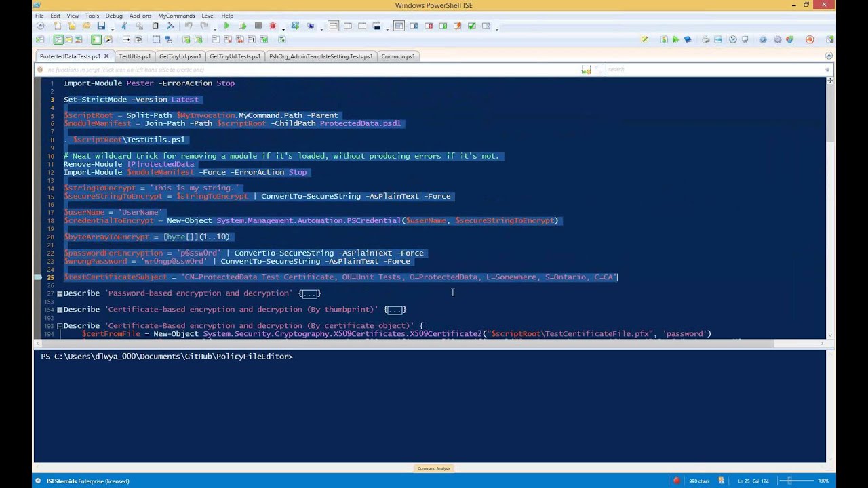The width and height of the screenshot is (868, 488).
Task: Open the dropdown arrow after the Save icon
Action: coord(113,28)
